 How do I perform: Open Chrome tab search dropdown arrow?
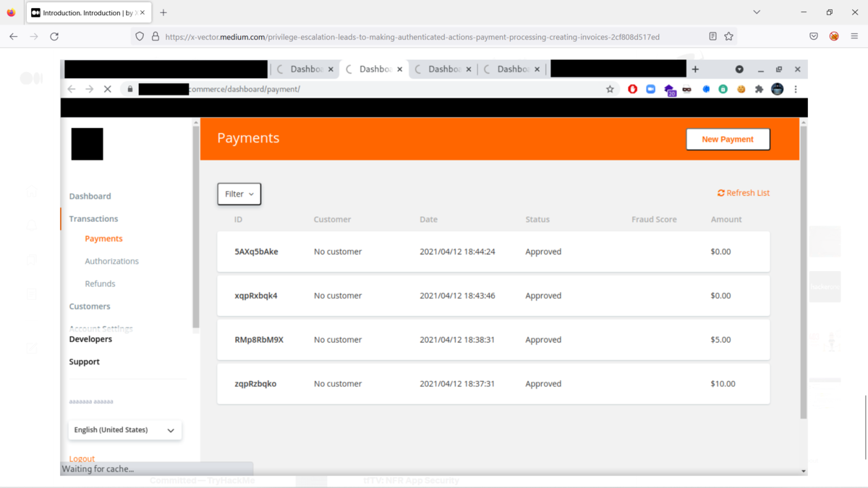tap(739, 69)
